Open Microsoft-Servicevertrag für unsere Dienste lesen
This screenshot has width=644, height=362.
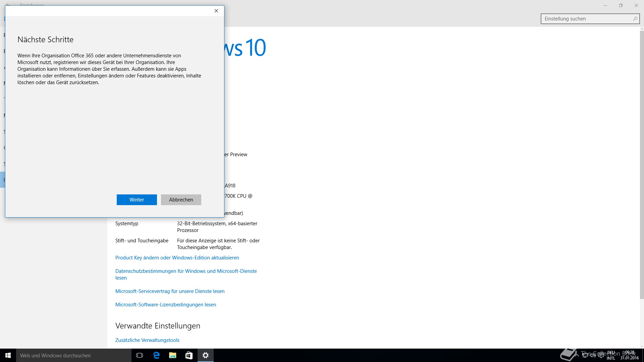pos(170,291)
